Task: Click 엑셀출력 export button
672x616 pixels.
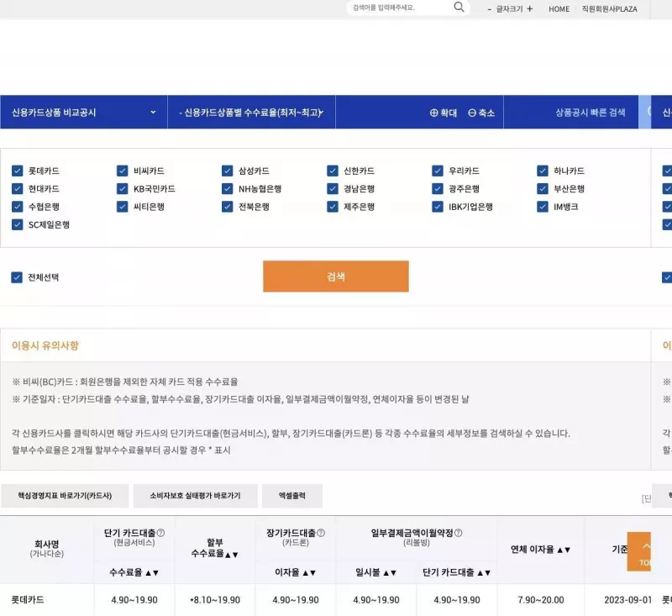Action: pos(291,496)
